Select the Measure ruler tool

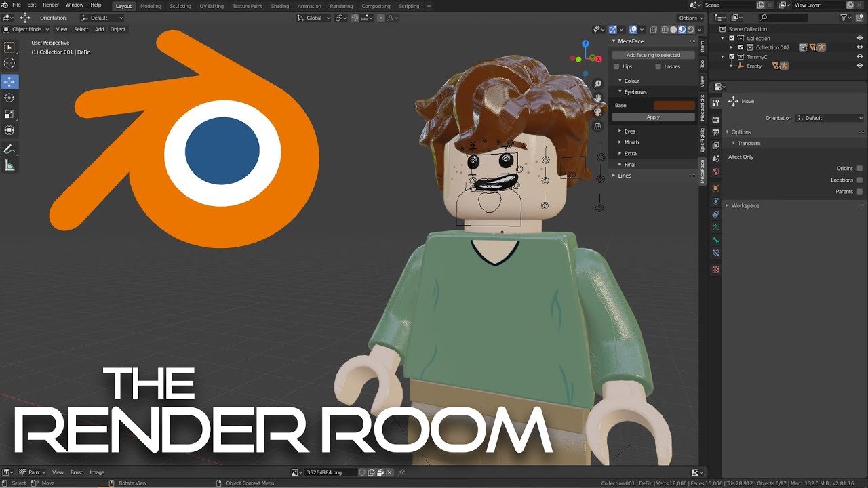pyautogui.click(x=9, y=165)
